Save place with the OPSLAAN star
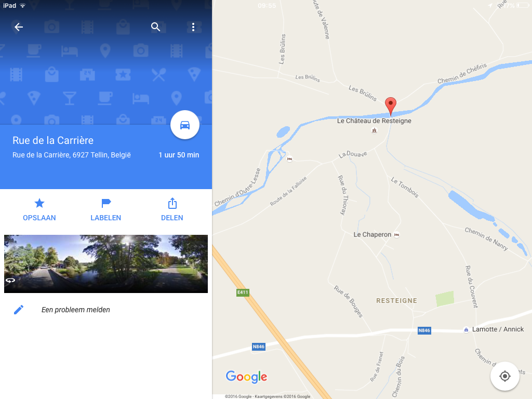Image resolution: width=532 pixels, height=399 pixels. point(39,210)
